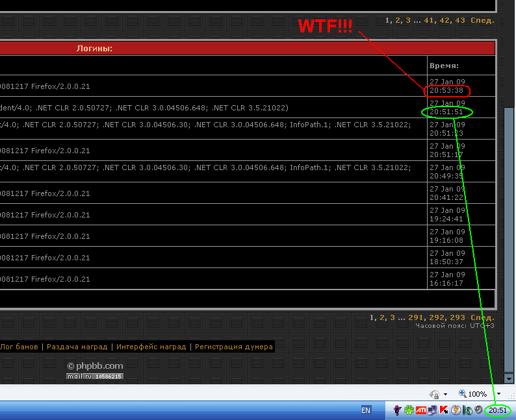Open the Интерфейс наград link
The image size is (516, 420).
[x=151, y=347]
